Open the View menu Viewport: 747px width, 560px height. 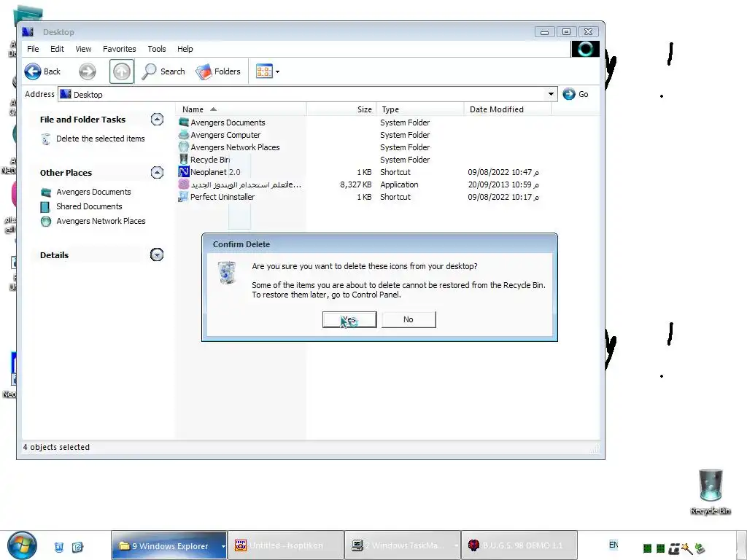point(83,49)
